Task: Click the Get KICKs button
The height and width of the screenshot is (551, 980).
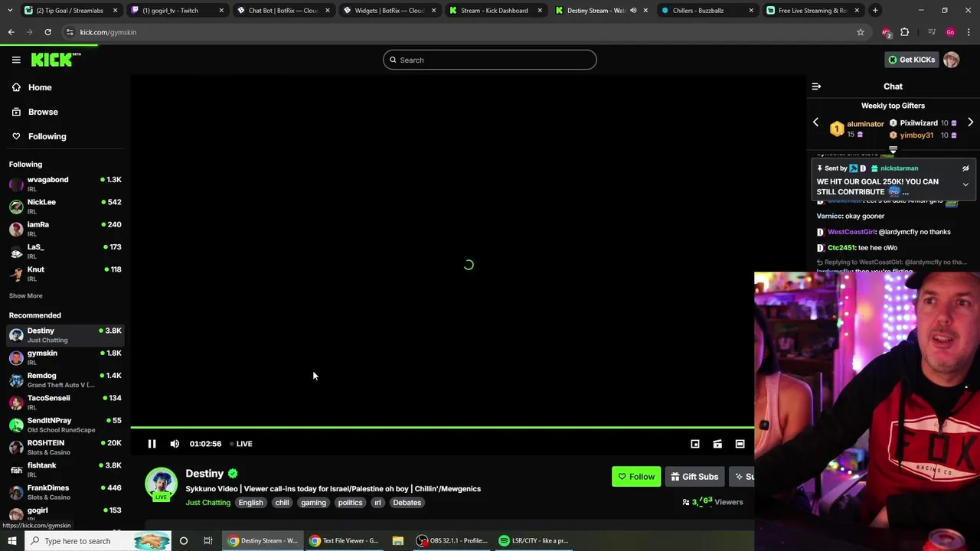Action: click(x=911, y=60)
